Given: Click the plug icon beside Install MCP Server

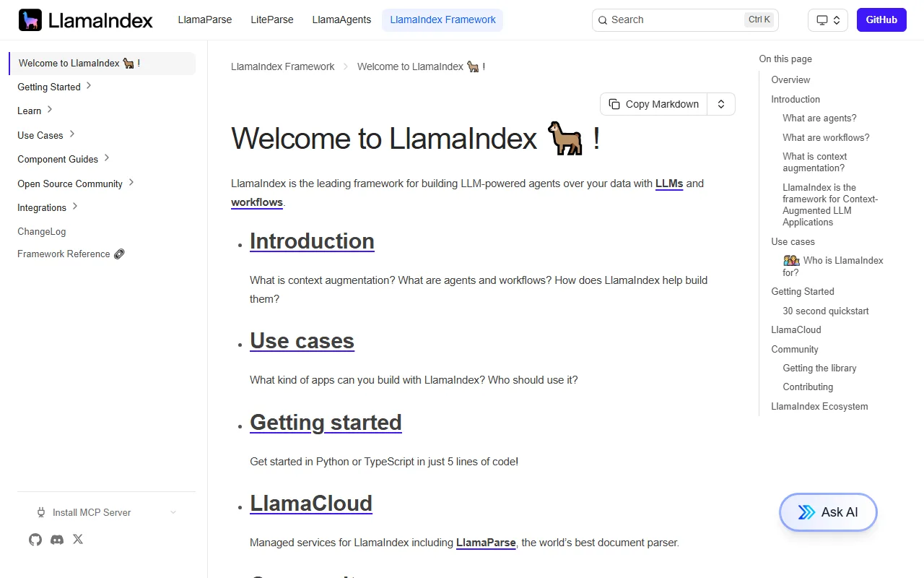Looking at the screenshot, I should [x=41, y=512].
